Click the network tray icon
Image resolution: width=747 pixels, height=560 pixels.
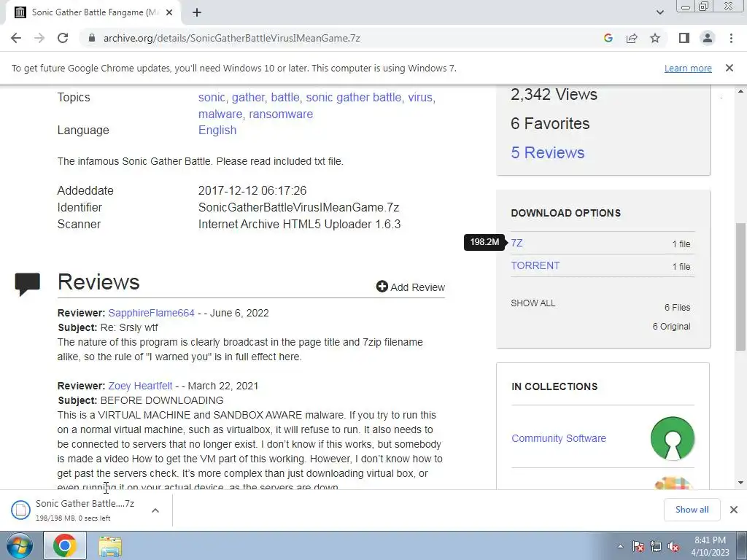(656, 546)
